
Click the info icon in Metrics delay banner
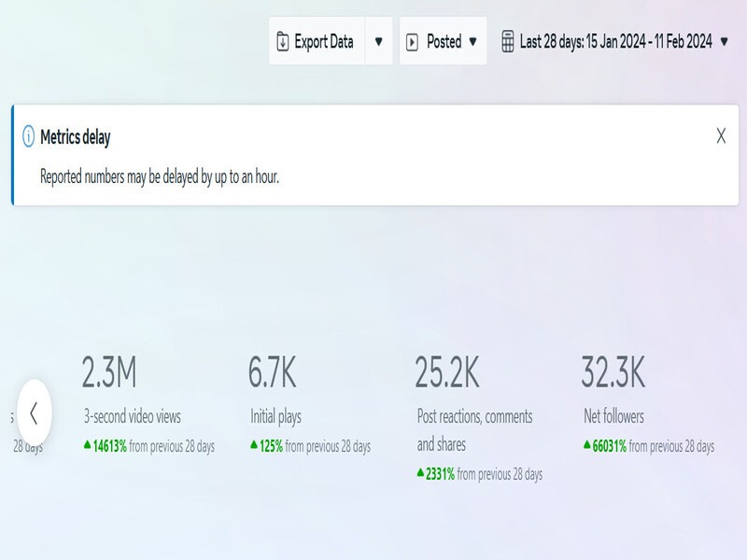(x=28, y=137)
